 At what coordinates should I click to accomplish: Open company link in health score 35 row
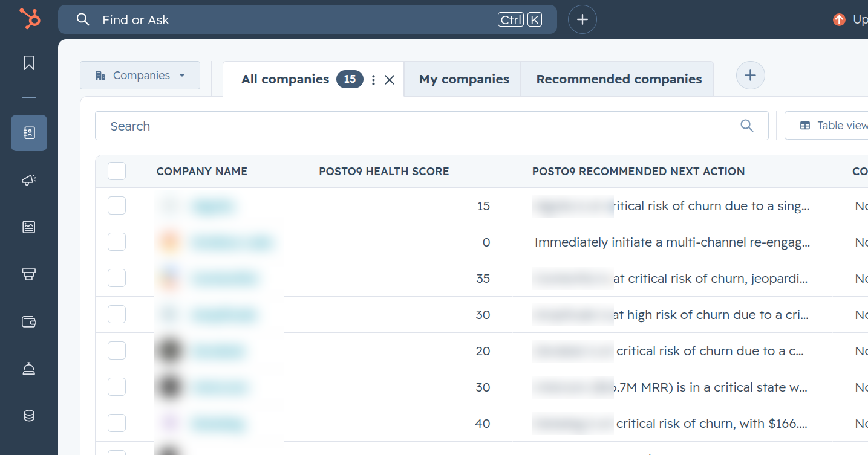pyautogui.click(x=224, y=279)
